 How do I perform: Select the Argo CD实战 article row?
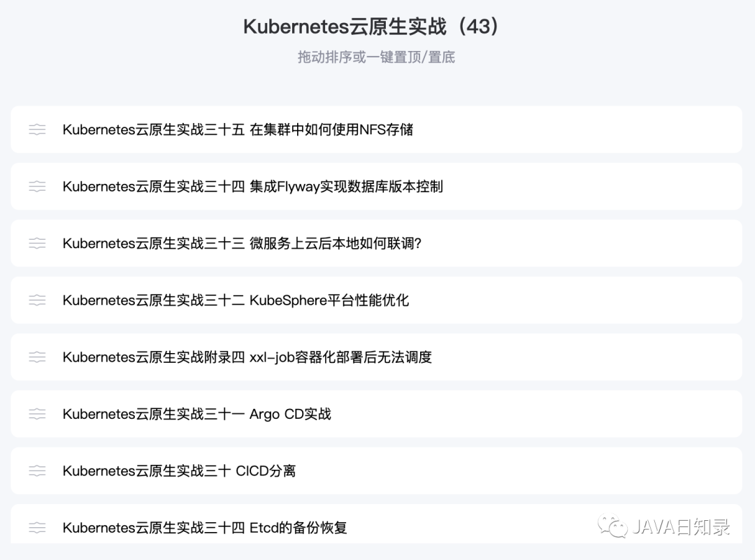pyautogui.click(x=196, y=414)
